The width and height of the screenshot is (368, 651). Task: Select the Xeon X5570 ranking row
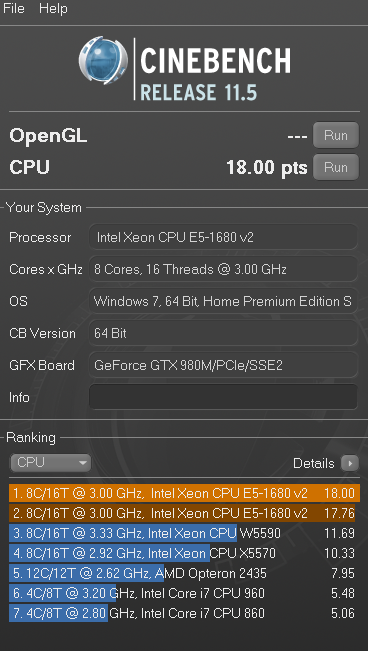184,553
